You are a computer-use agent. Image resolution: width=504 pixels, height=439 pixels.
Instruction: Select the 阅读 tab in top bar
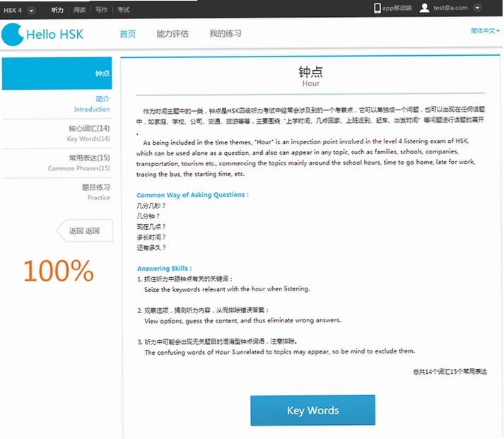click(79, 10)
